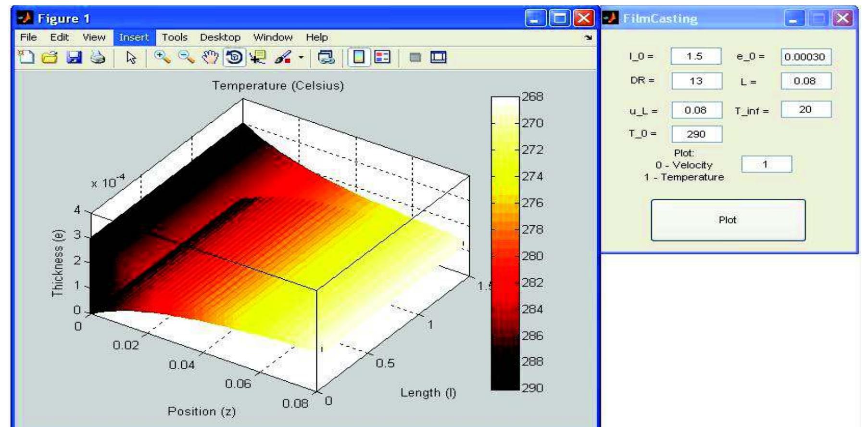
Task: Click the '0 - Velocity' label text
Action: tap(684, 165)
